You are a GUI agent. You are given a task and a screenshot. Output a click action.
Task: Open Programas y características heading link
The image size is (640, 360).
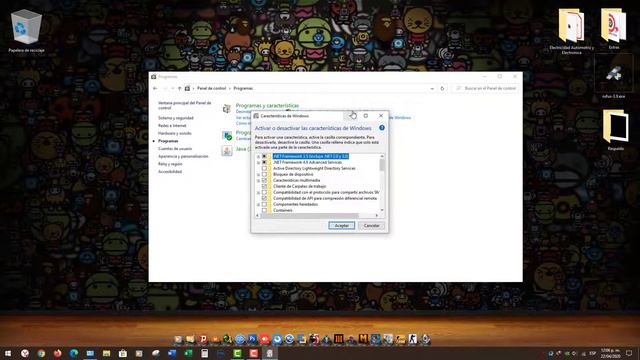(267, 105)
